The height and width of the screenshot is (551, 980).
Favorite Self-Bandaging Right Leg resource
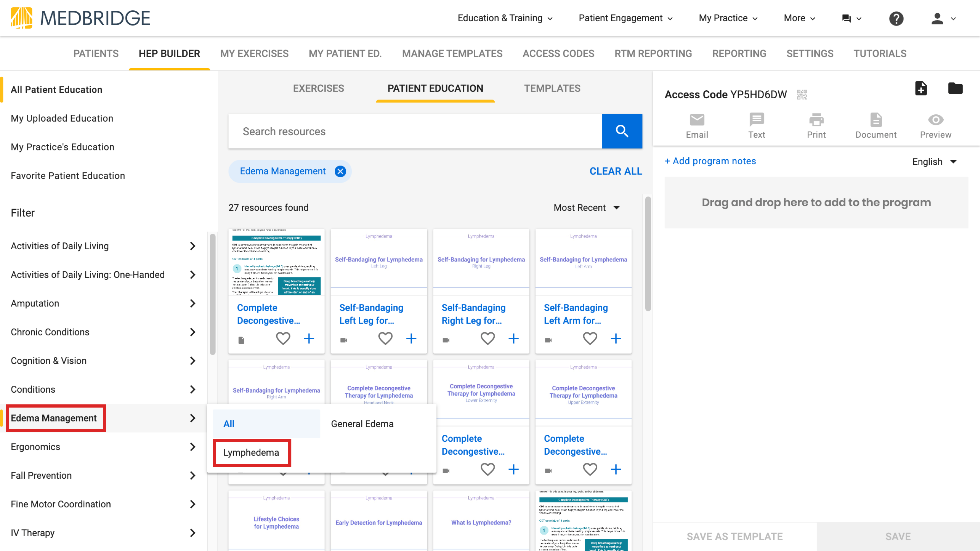(x=488, y=338)
